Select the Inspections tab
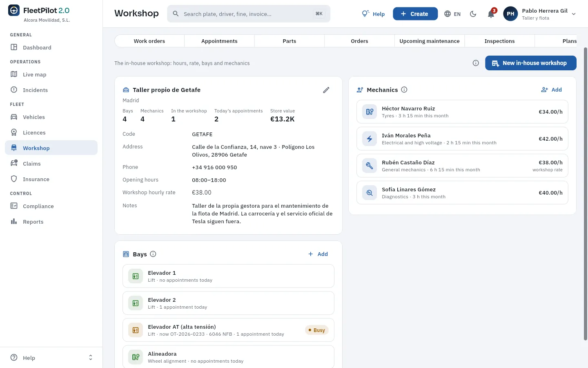The height and width of the screenshot is (368, 588). 499,41
